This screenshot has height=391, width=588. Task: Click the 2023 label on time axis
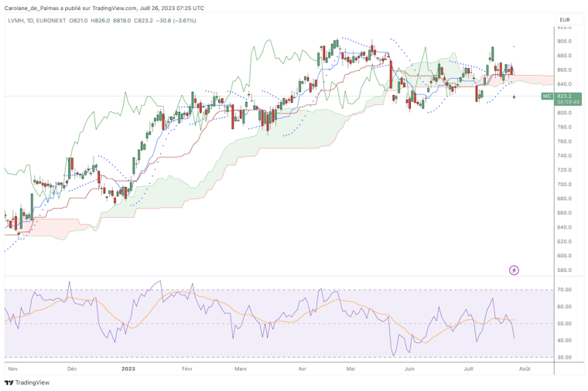point(129,369)
